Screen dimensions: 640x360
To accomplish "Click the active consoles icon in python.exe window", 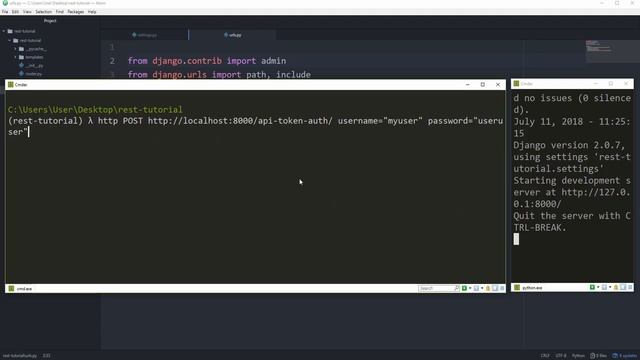I will (x=604, y=288).
